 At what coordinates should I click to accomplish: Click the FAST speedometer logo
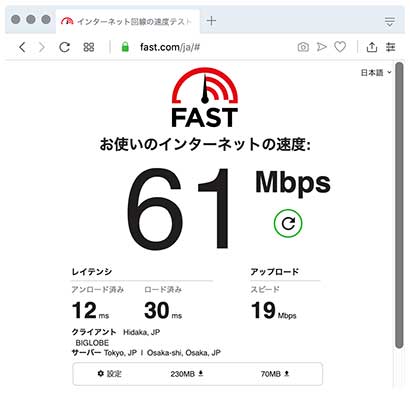[205, 97]
